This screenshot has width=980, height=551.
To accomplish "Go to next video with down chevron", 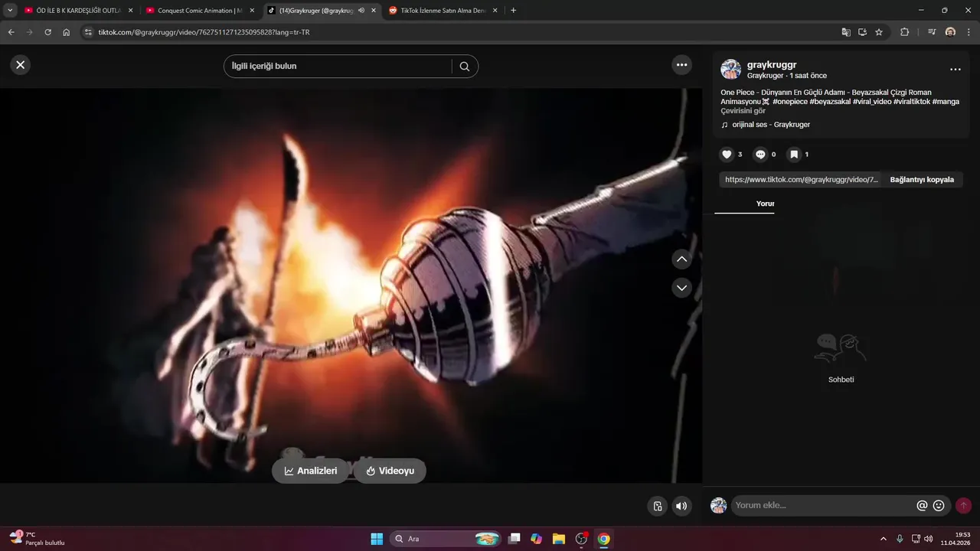I will (x=681, y=288).
